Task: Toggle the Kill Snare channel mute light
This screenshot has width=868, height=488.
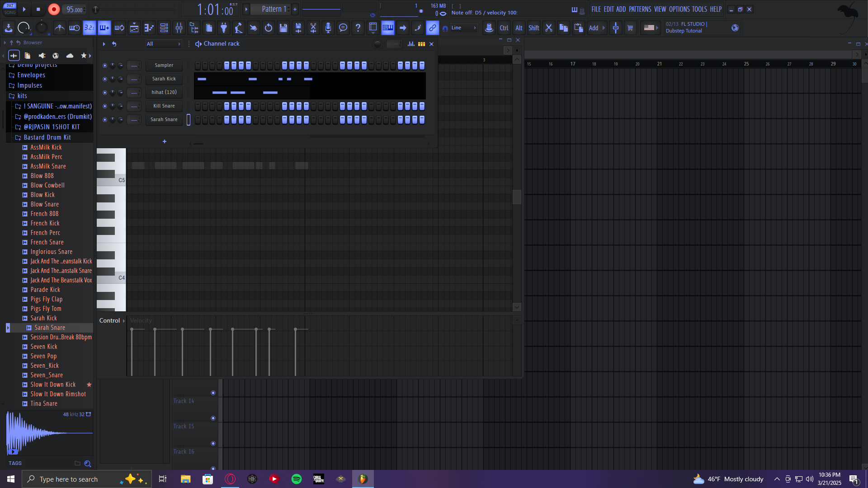Action: click(x=104, y=106)
